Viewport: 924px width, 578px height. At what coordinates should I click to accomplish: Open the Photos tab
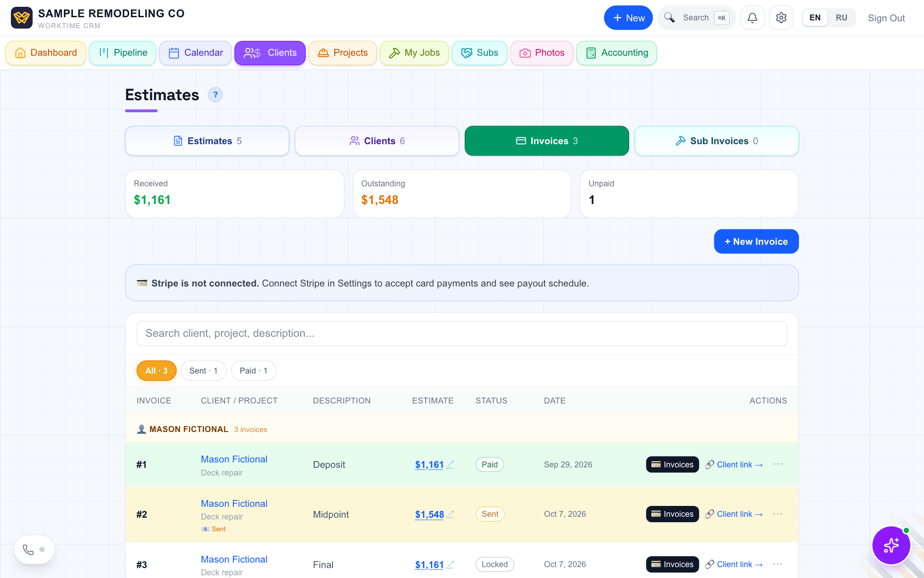[542, 53]
